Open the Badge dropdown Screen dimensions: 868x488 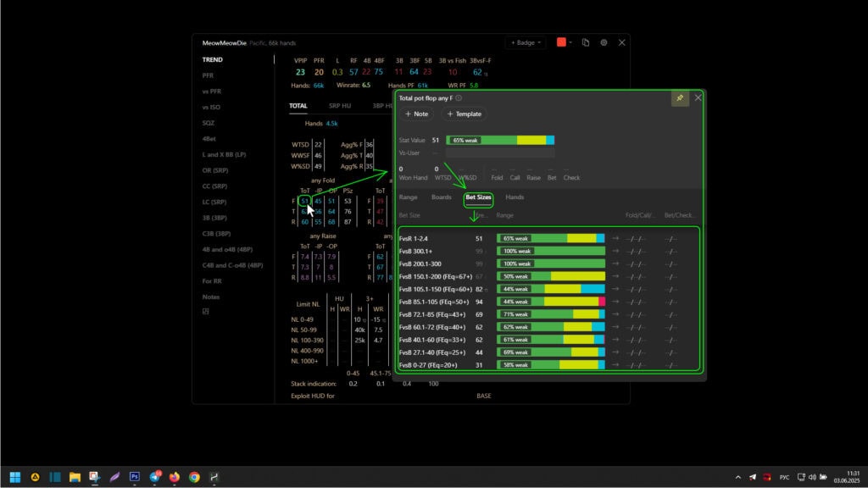pyautogui.click(x=526, y=42)
